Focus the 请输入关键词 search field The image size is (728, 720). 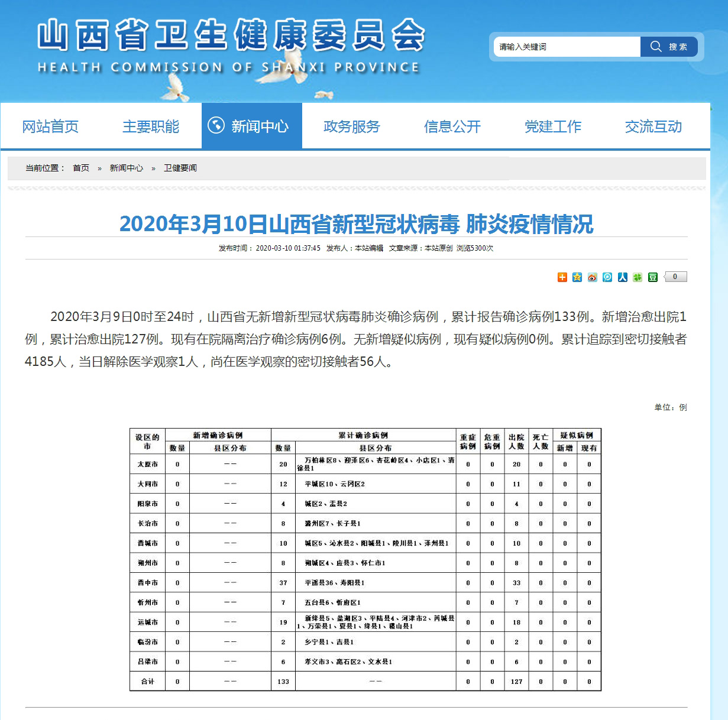tap(567, 47)
